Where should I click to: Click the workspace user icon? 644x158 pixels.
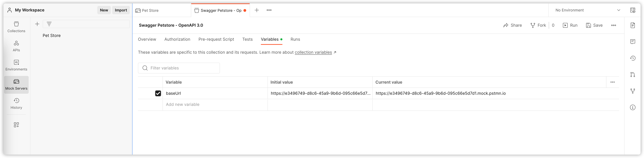10,10
